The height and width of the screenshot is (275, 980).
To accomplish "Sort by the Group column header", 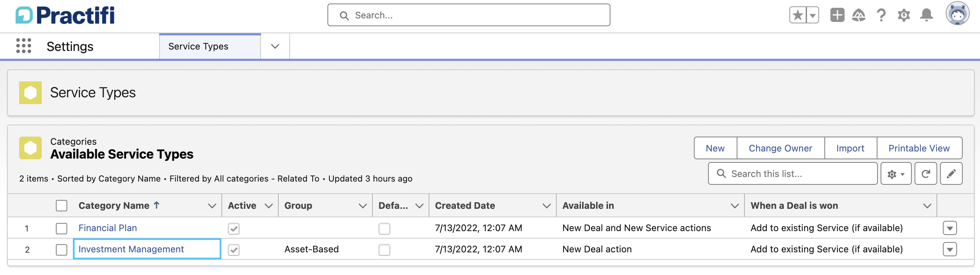I will tap(298, 206).
